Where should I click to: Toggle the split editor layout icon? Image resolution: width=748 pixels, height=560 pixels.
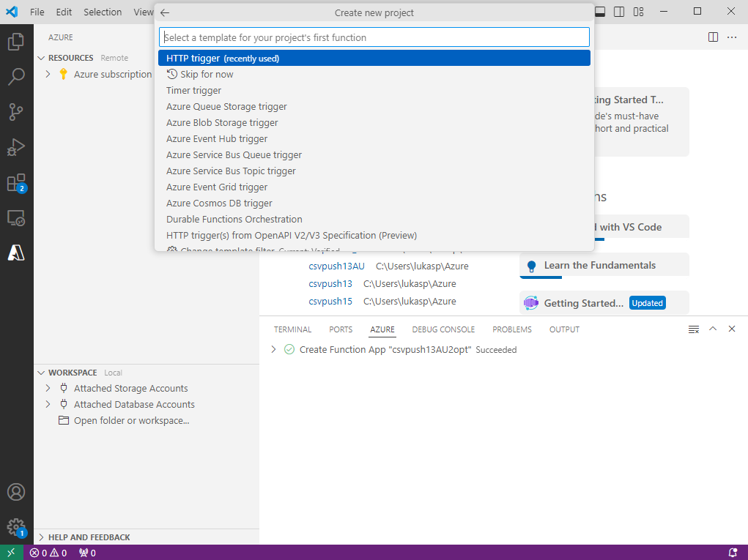(713, 37)
